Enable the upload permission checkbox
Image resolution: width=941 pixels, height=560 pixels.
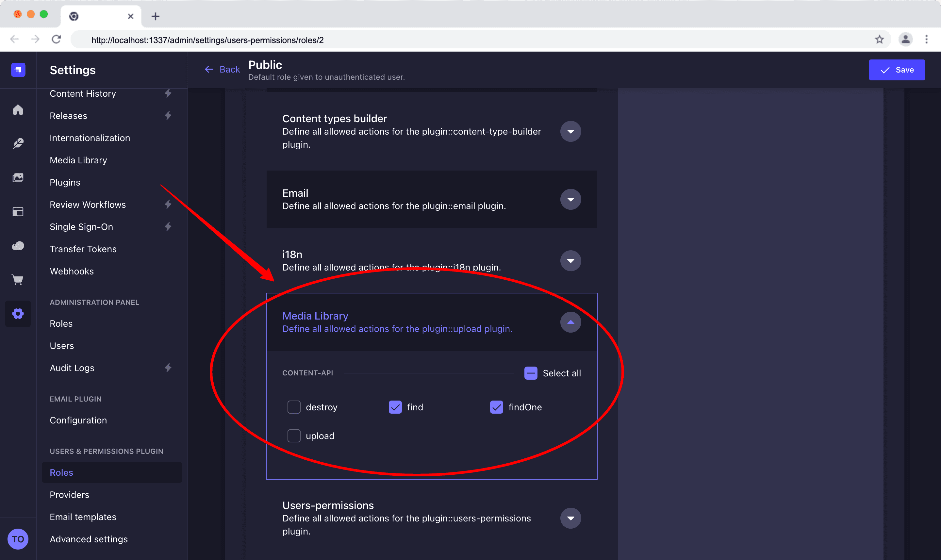point(294,436)
